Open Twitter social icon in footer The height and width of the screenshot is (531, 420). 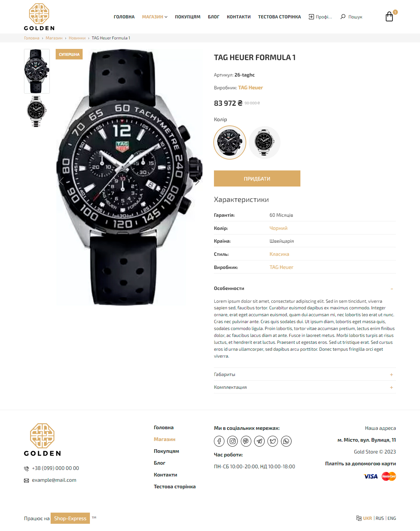[273, 441]
